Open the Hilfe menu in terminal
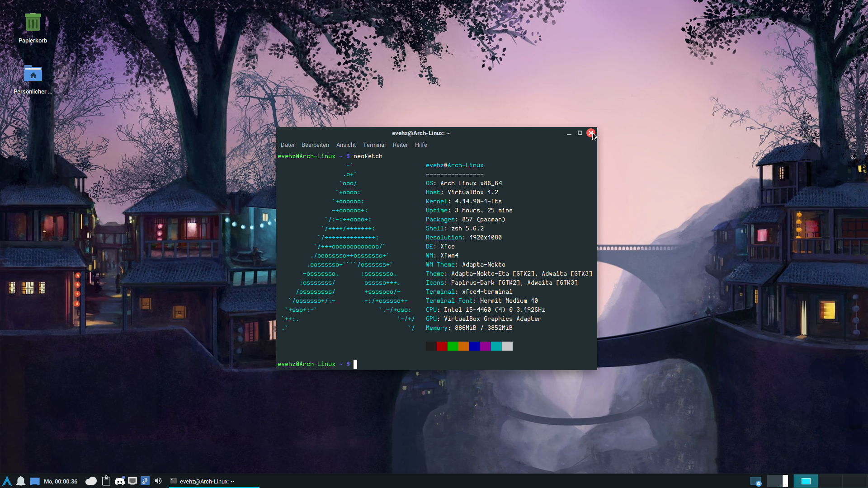868x488 pixels. 421,145
